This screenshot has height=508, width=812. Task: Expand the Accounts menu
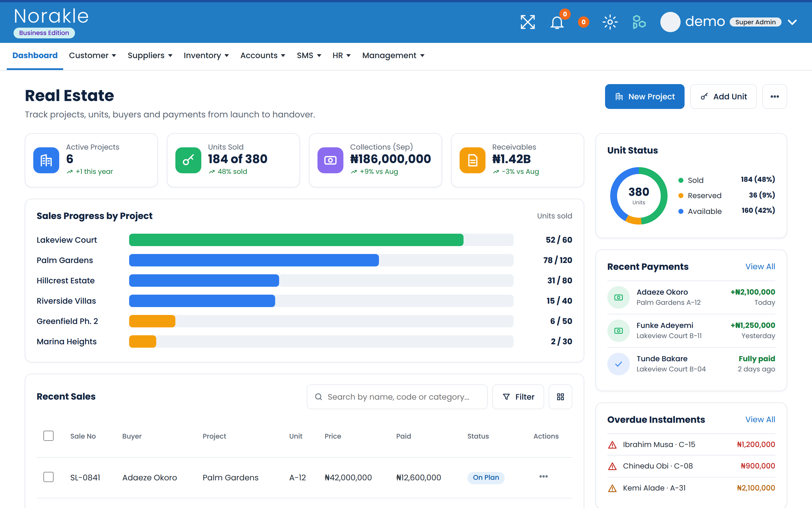(x=263, y=55)
